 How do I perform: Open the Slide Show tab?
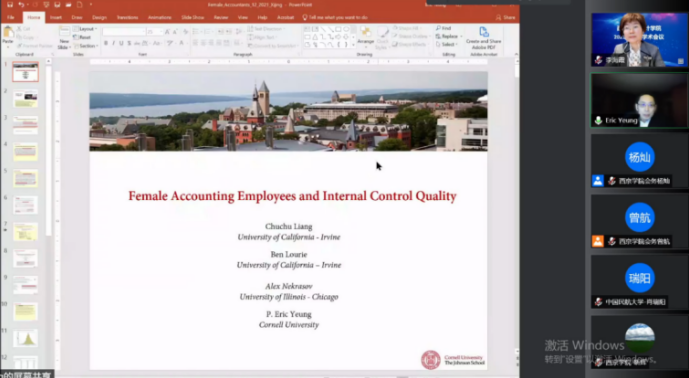(x=192, y=18)
